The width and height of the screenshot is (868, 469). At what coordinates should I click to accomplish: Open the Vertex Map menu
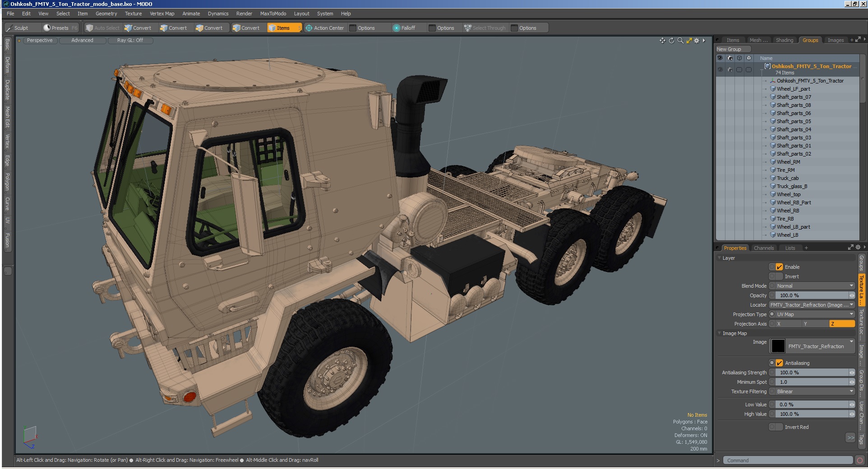[x=162, y=14]
